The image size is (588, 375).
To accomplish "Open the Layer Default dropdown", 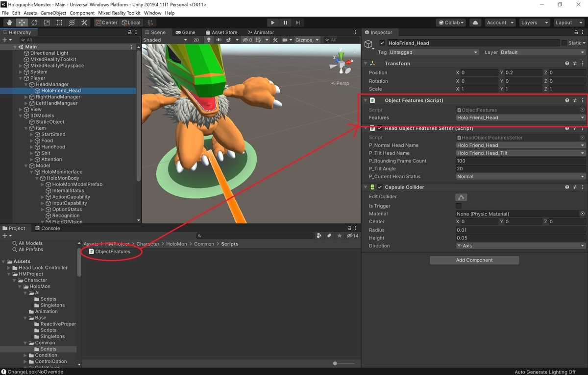I will [x=542, y=52].
